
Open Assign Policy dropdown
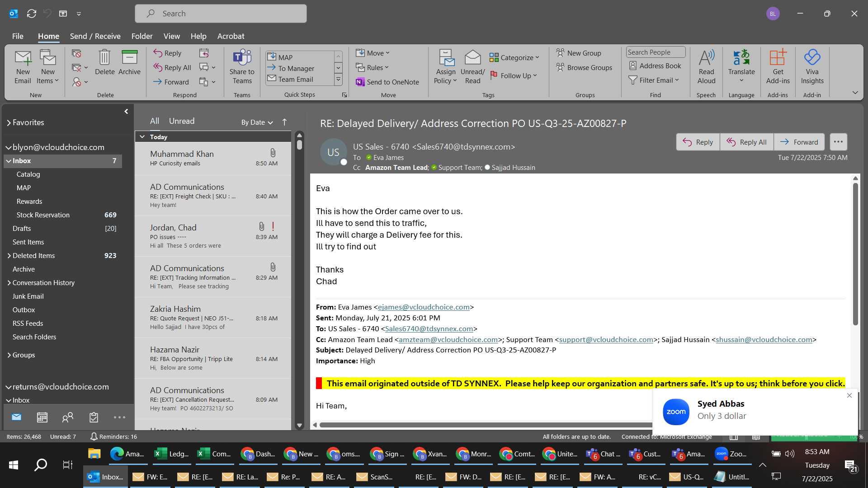[446, 67]
